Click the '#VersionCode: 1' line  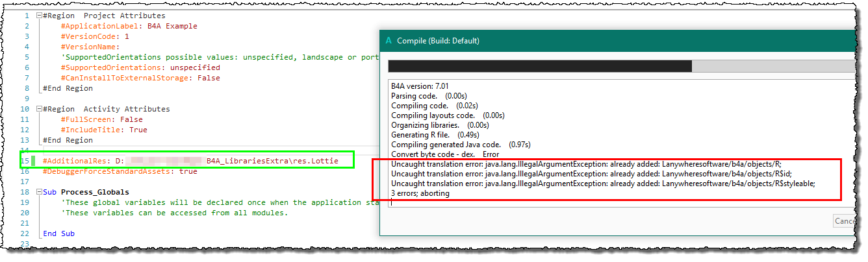[95, 36]
